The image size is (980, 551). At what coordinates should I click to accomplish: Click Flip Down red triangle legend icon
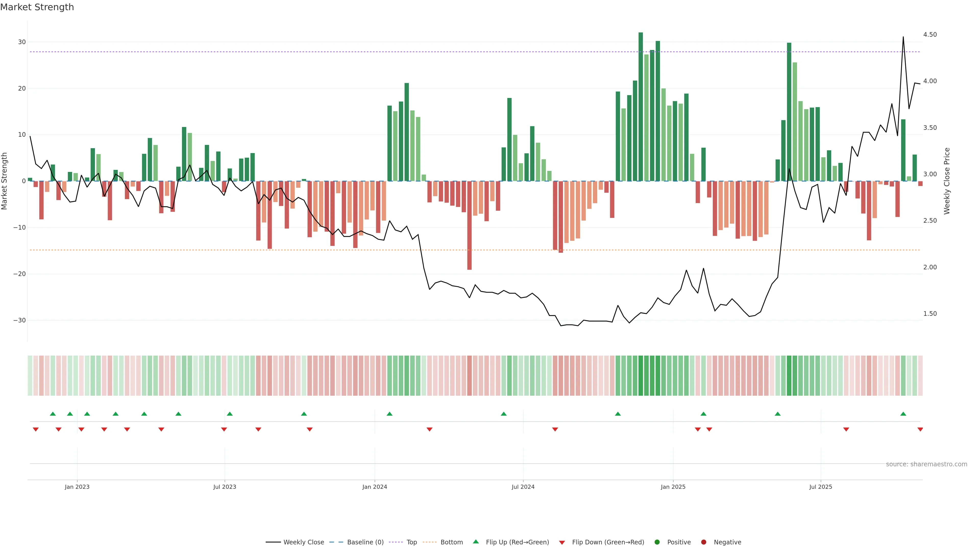click(x=562, y=542)
